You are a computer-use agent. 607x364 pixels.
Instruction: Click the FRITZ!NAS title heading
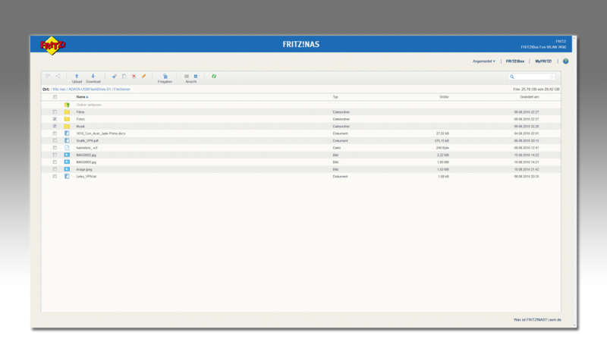click(x=300, y=44)
